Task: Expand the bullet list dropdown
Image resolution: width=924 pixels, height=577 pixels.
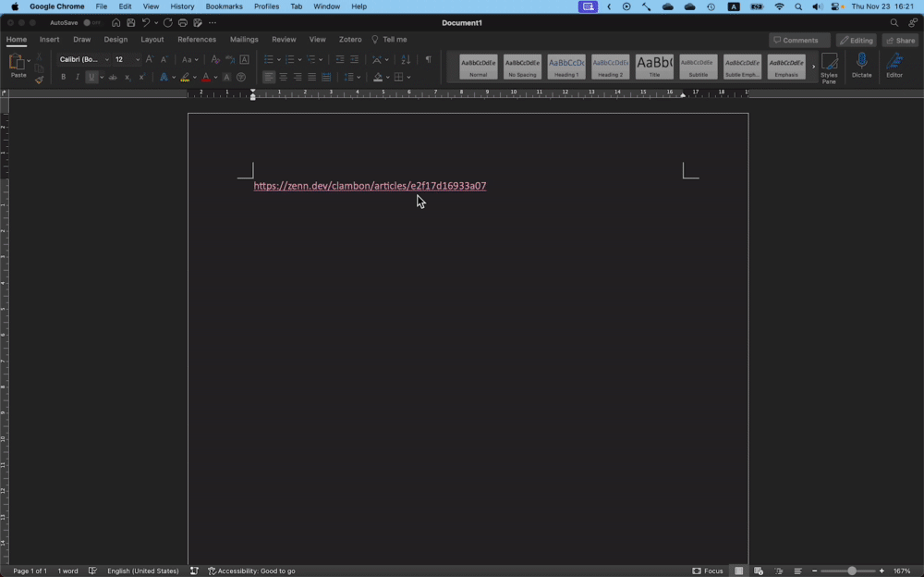Action: pyautogui.click(x=279, y=59)
